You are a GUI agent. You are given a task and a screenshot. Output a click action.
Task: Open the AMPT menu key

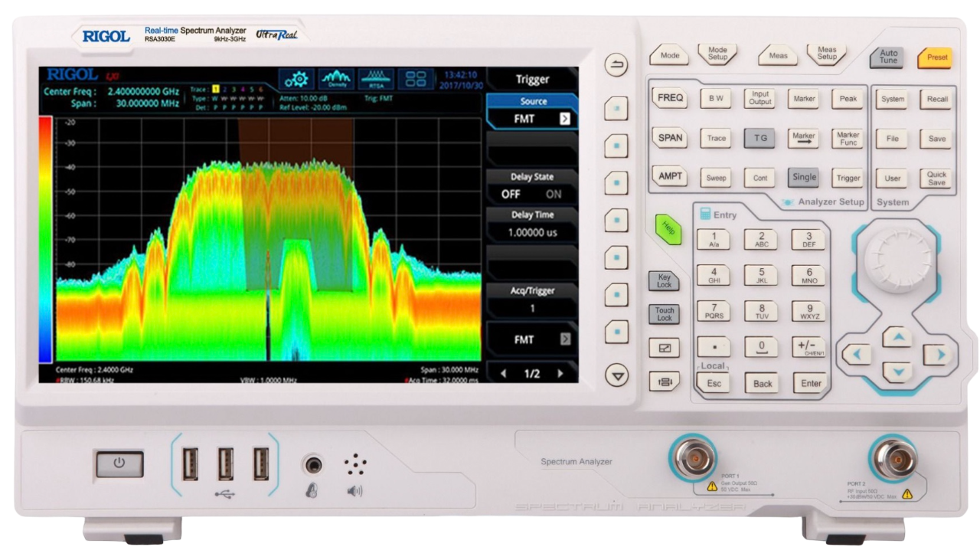(671, 176)
